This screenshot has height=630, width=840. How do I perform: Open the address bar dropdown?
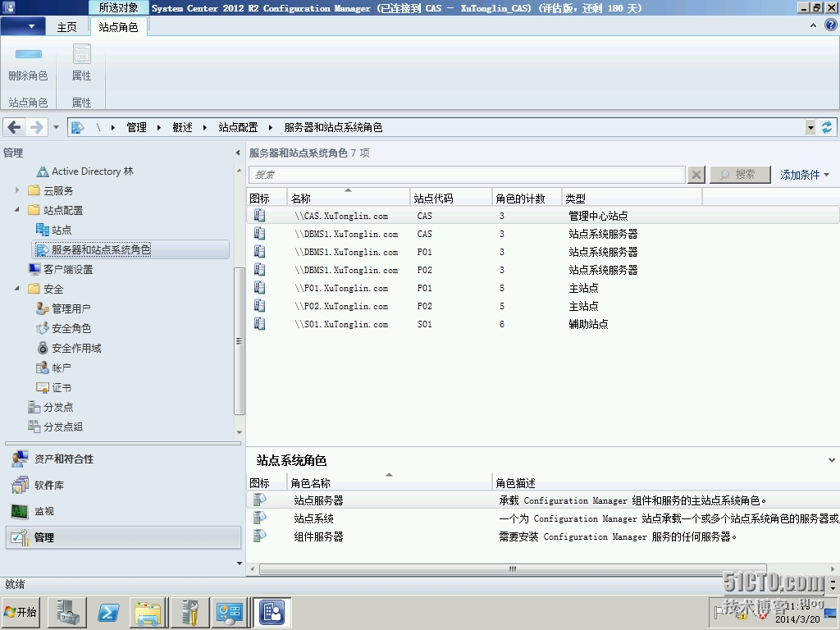point(810,127)
